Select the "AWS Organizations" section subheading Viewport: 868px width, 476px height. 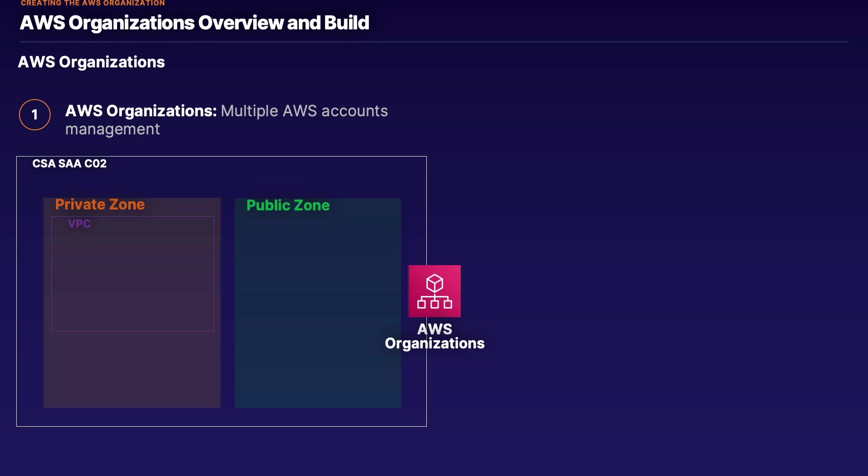[x=91, y=62]
